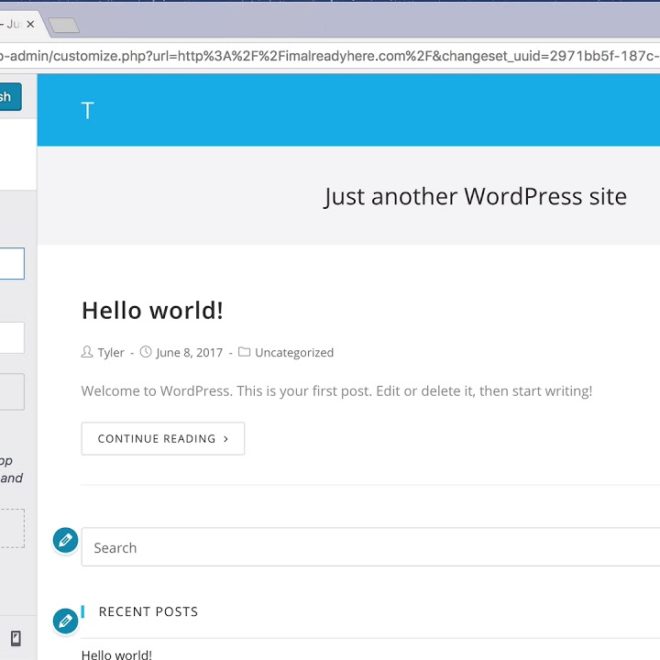
Task: Click the Just another WordPress site tagline
Action: pos(476,197)
